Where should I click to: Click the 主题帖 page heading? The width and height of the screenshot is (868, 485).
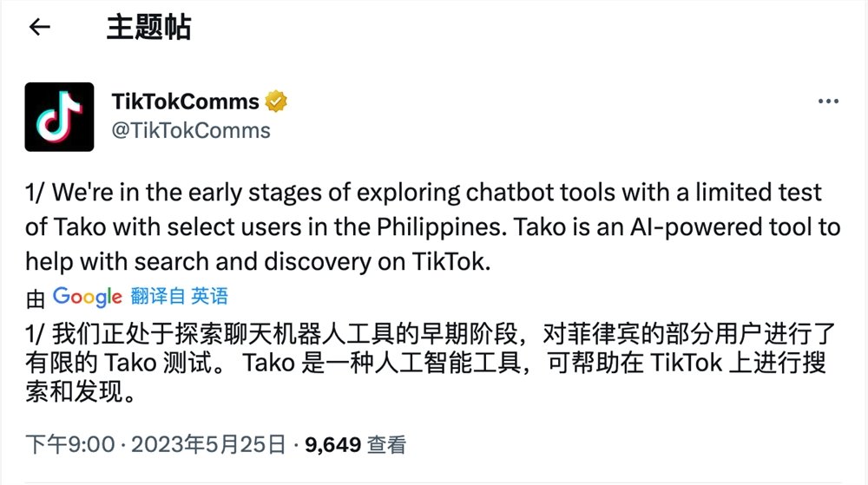point(148,27)
